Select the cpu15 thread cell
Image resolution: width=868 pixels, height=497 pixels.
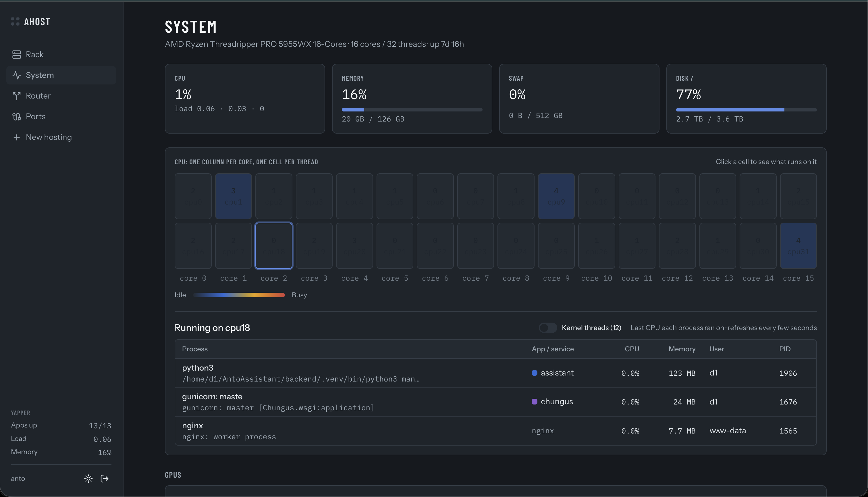click(x=798, y=196)
